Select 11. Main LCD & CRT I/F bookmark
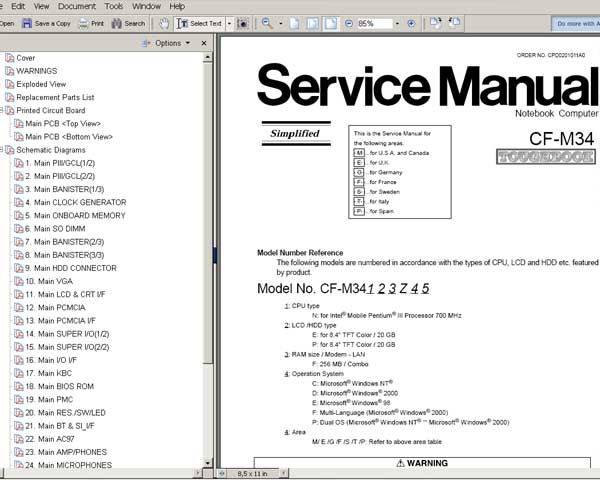This screenshot has width=600, height=480. pos(65,294)
